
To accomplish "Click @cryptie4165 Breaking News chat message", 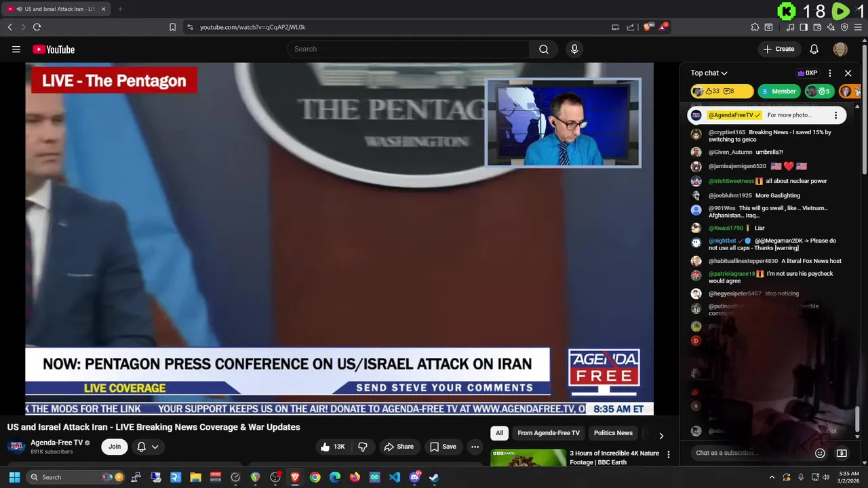I will [770, 136].
